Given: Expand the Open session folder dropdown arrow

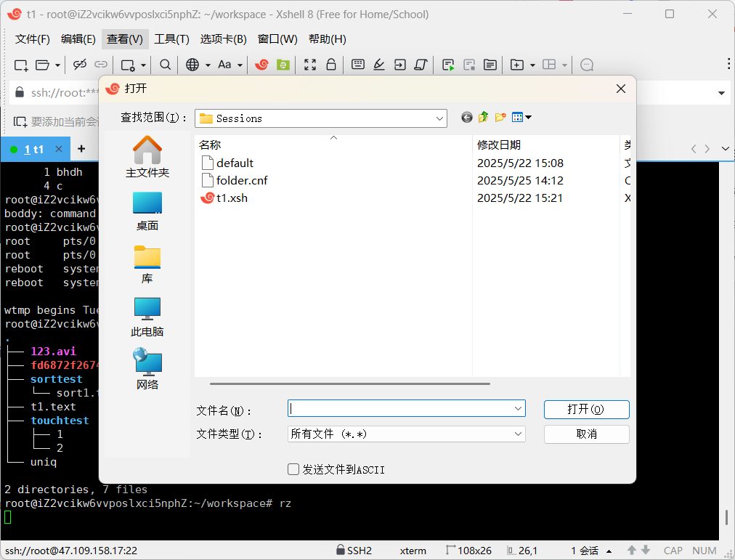Looking at the screenshot, I should [57, 65].
